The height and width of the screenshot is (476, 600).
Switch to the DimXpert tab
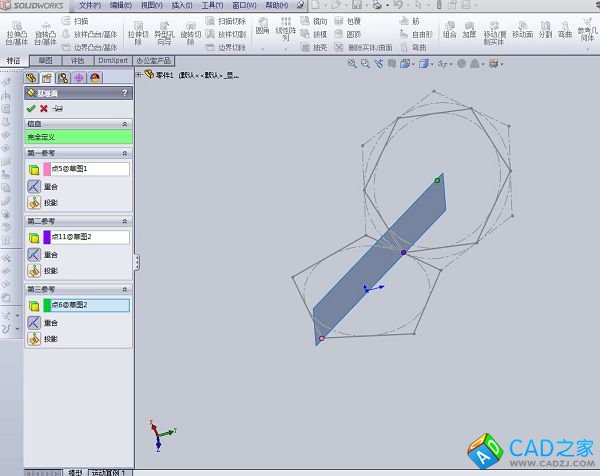click(x=112, y=60)
